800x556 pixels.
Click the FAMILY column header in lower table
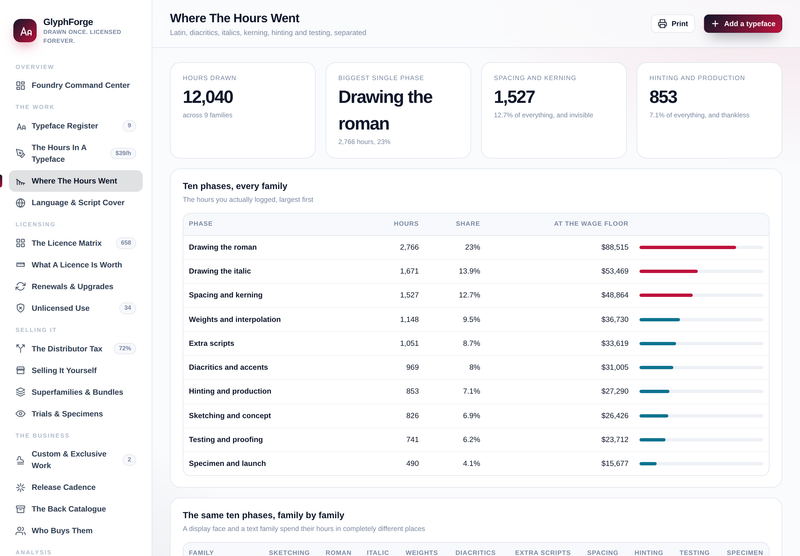pos(201,552)
